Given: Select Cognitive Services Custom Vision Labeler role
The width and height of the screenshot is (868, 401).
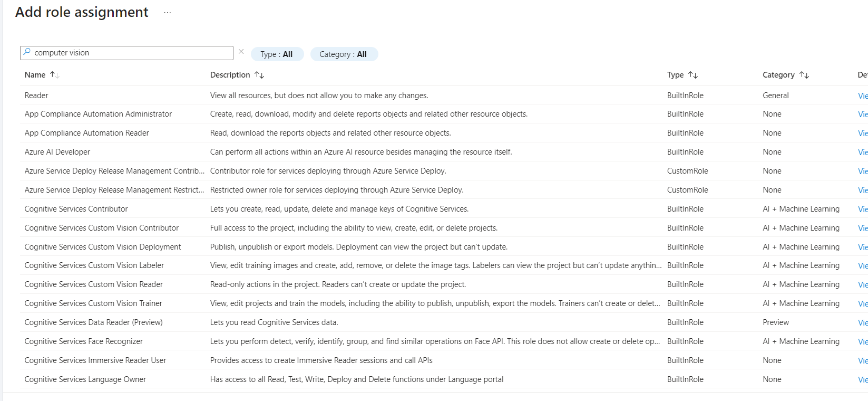Looking at the screenshot, I should pos(444,265).
